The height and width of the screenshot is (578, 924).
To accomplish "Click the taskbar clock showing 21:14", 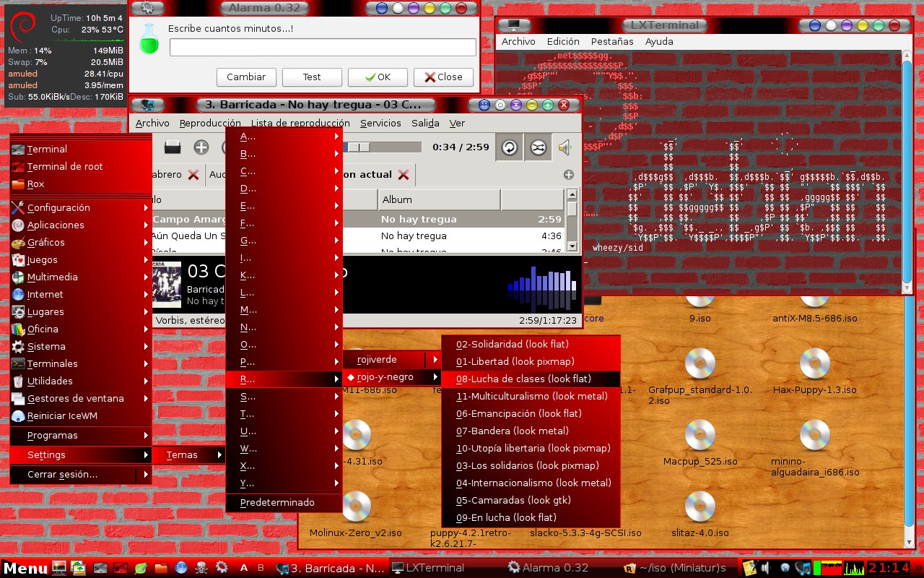I will coord(889,568).
